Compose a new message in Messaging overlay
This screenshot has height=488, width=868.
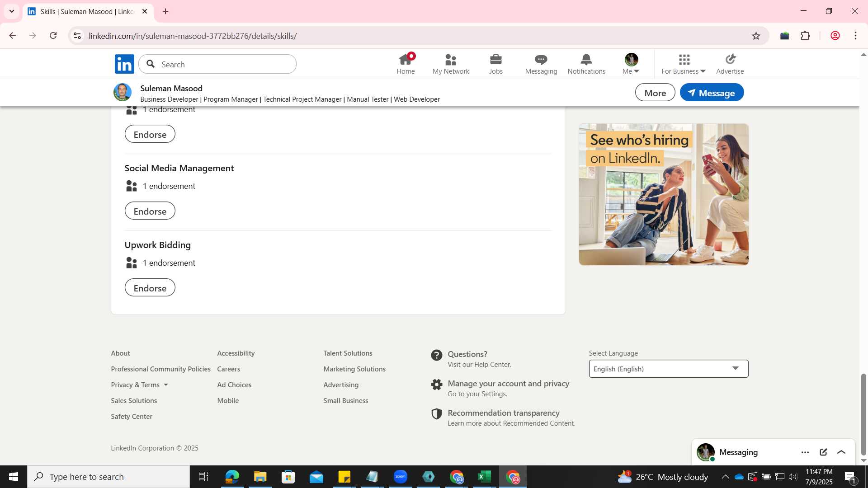click(823, 452)
